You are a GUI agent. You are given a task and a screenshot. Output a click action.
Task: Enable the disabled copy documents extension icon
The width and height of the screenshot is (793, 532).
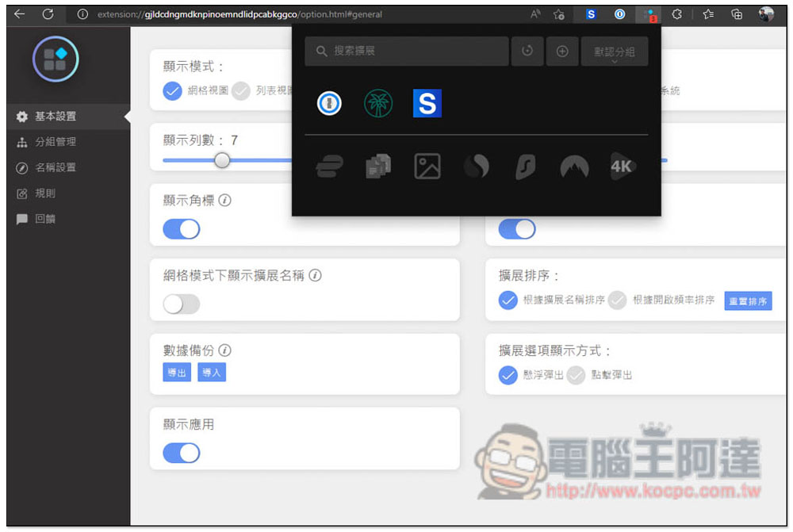coord(378,166)
